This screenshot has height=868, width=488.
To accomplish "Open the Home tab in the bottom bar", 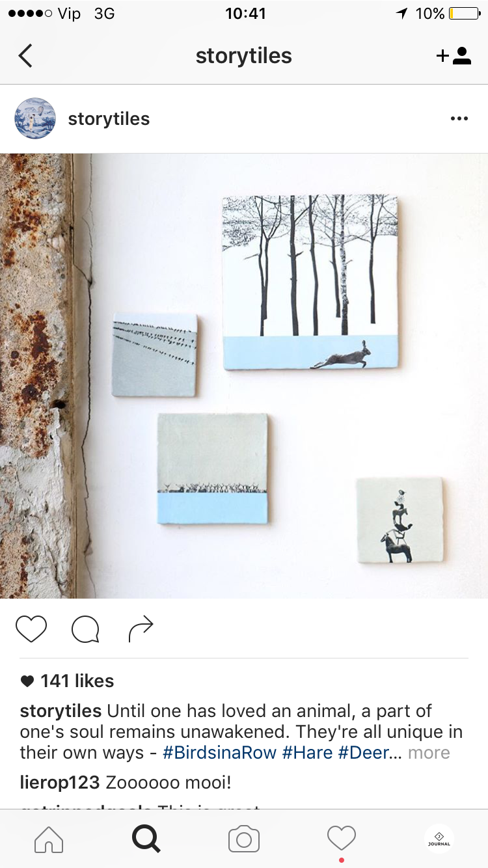I will click(49, 839).
